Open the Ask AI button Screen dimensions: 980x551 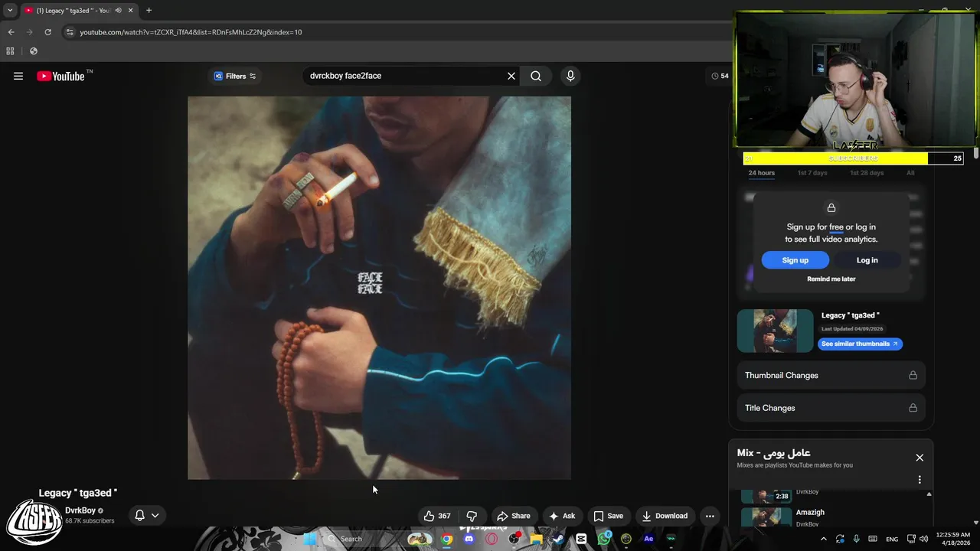(x=562, y=516)
